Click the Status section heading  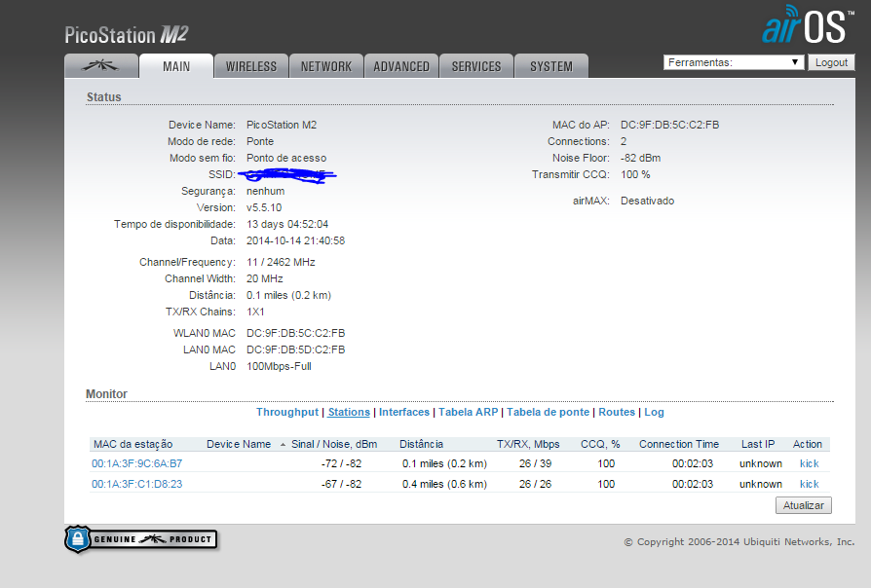(104, 96)
